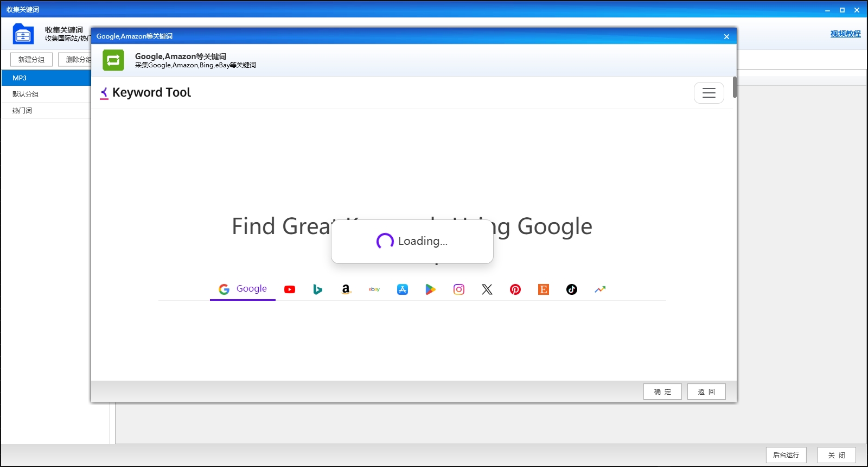The height and width of the screenshot is (467, 868).
Task: Click the 删除分组 delete group button
Action: (75, 59)
